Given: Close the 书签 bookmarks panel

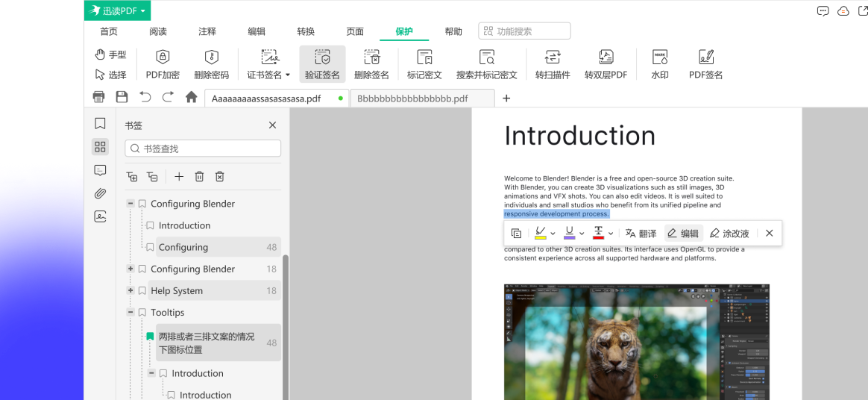Looking at the screenshot, I should point(272,125).
